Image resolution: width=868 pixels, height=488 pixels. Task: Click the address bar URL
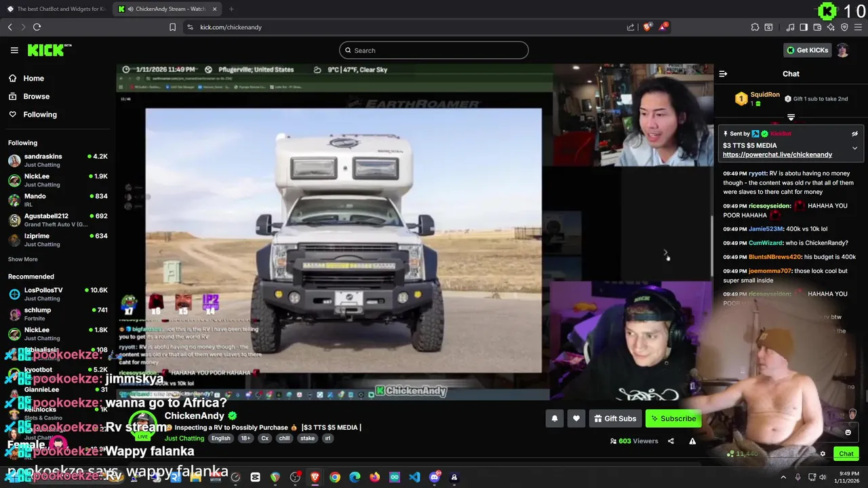(231, 27)
